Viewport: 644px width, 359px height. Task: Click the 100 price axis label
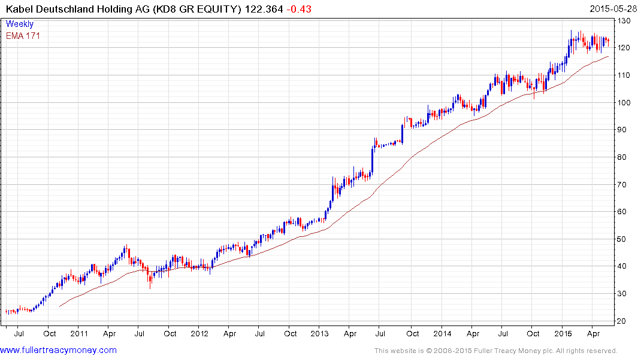624,102
